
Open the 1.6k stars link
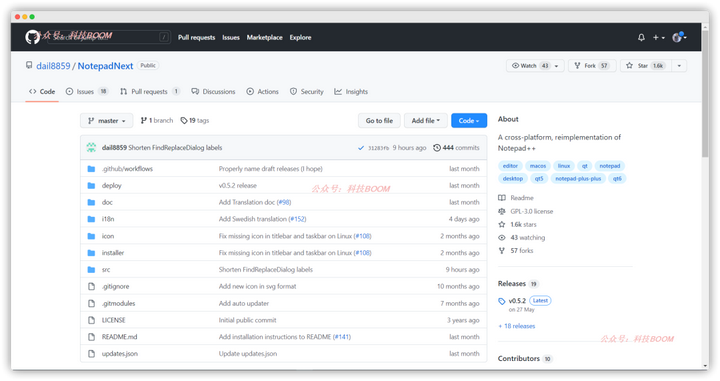click(518, 225)
